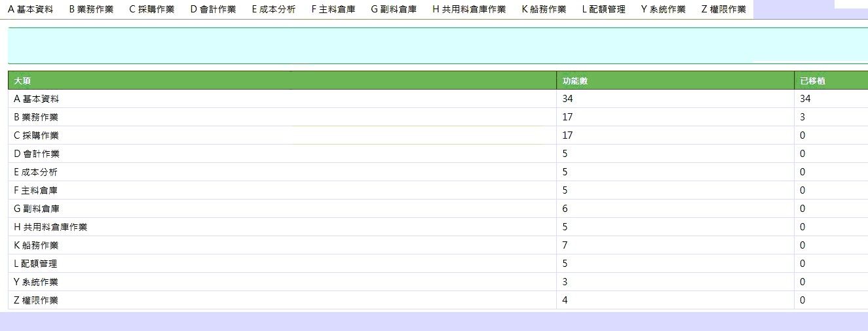Open the Z 權限作業 menu in menu bar

tap(723, 9)
